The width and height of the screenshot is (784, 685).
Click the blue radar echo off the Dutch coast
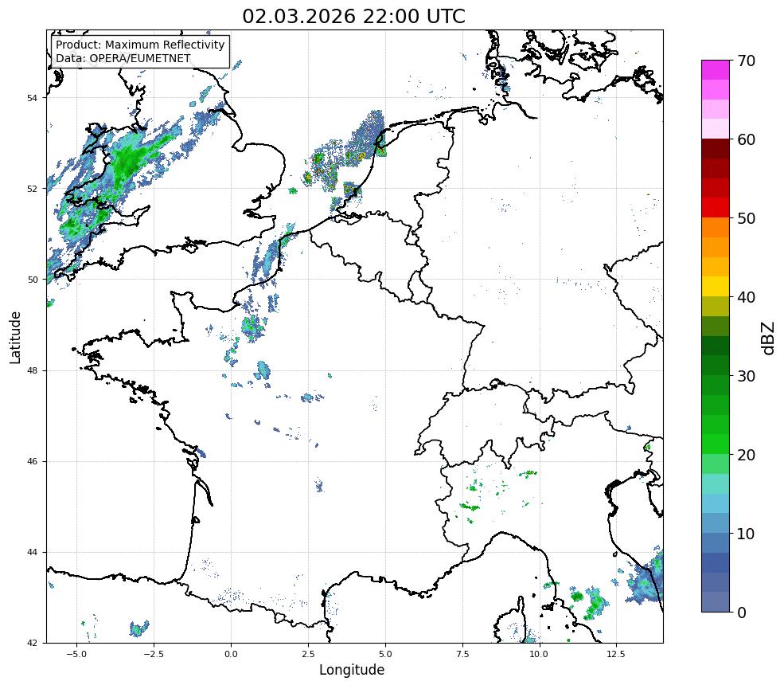pos(368,134)
